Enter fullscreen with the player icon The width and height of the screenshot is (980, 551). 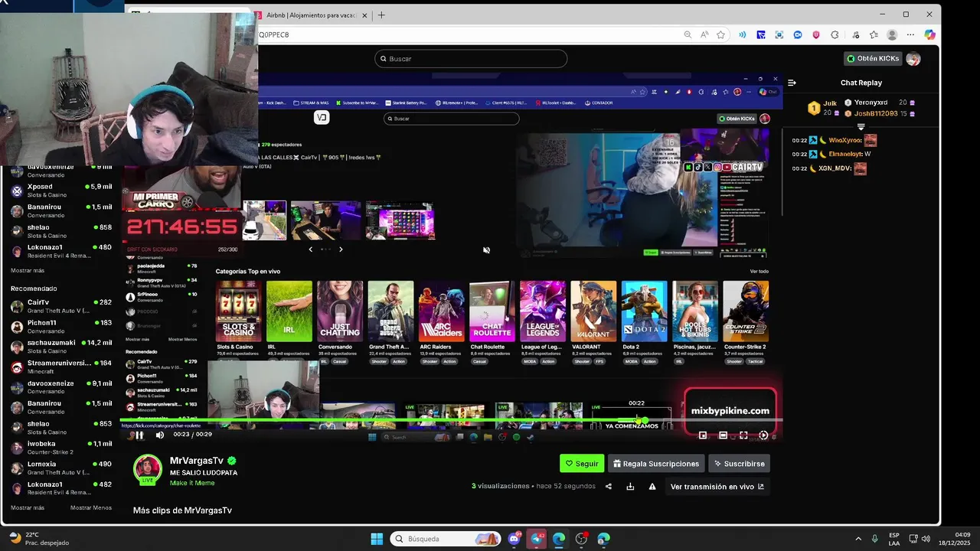tap(743, 435)
